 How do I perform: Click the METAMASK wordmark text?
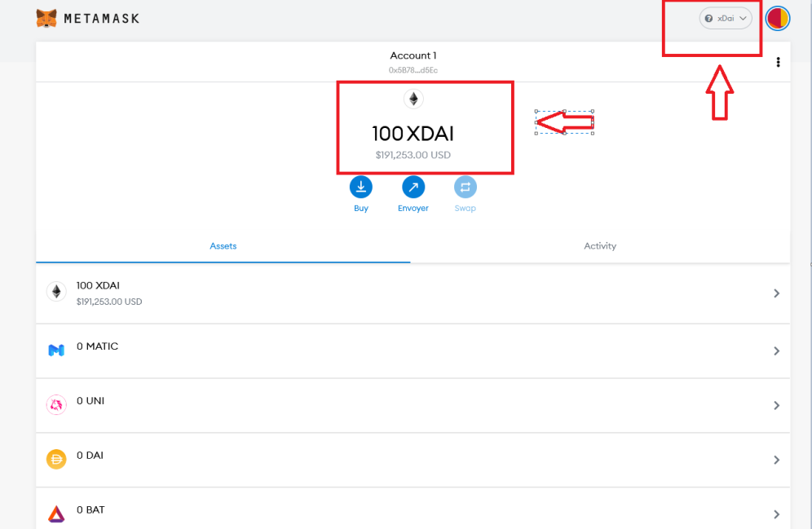coord(101,19)
